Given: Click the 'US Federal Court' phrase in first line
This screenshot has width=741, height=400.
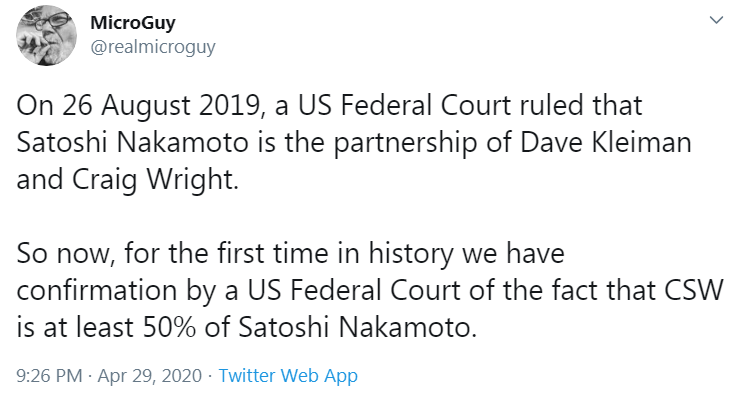Looking at the screenshot, I should (405, 105).
